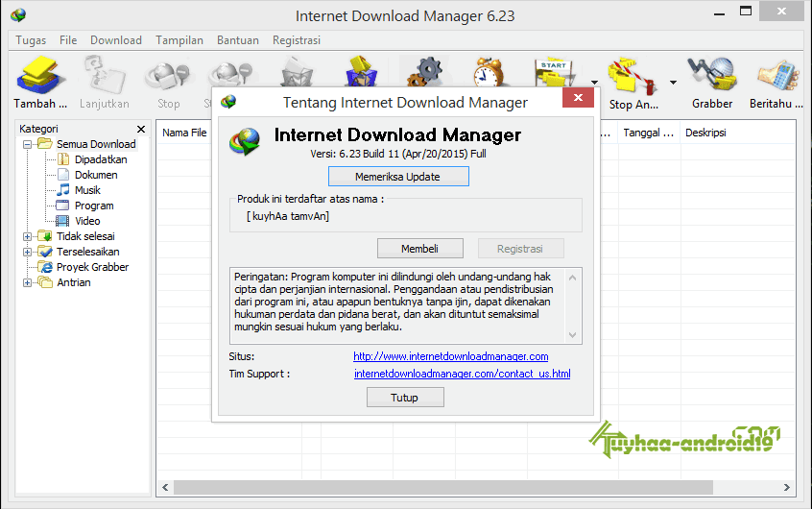
Task: Open the Tugas menu
Action: point(31,40)
